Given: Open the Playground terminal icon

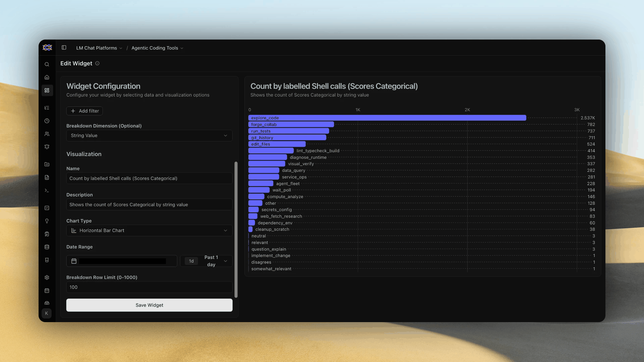Looking at the screenshot, I should pos(47,190).
